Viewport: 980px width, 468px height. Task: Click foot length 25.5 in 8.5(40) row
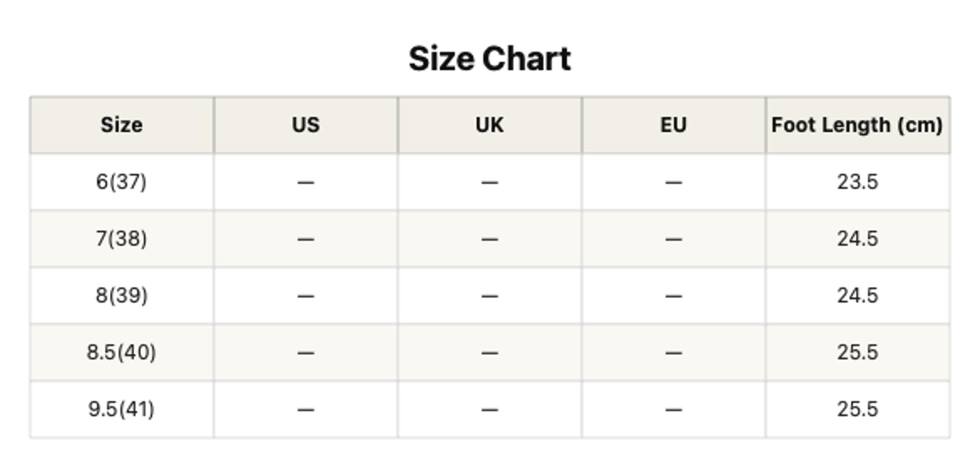coord(857,352)
